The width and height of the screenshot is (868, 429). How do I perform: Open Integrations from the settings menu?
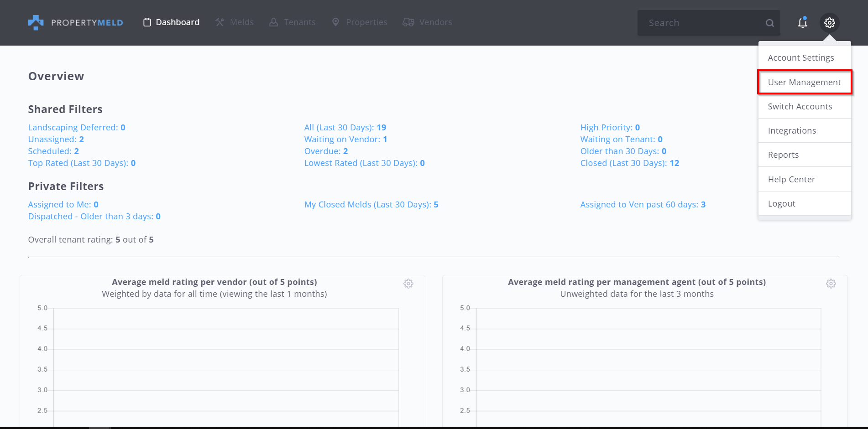tap(792, 131)
